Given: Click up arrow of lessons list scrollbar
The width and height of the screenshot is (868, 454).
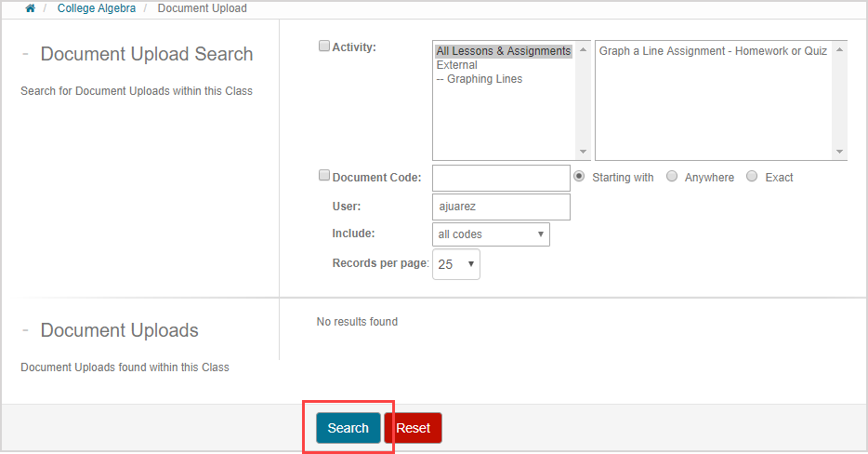Looking at the screenshot, I should pos(583,50).
